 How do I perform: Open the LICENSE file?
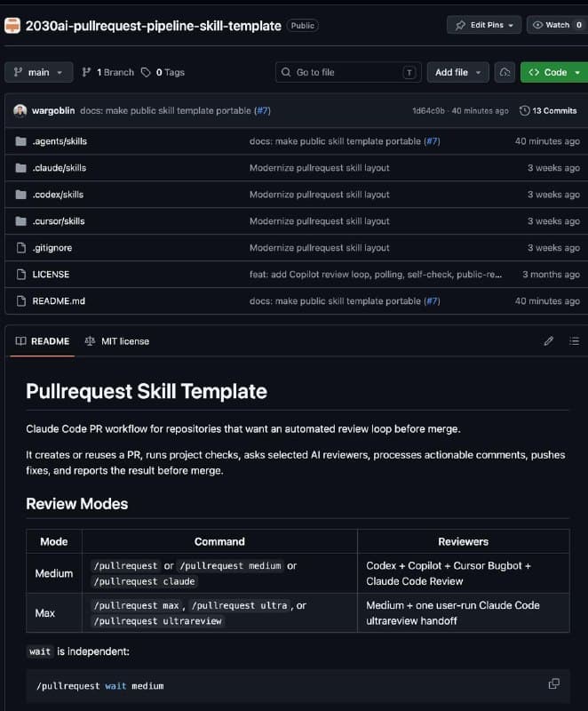coord(51,275)
